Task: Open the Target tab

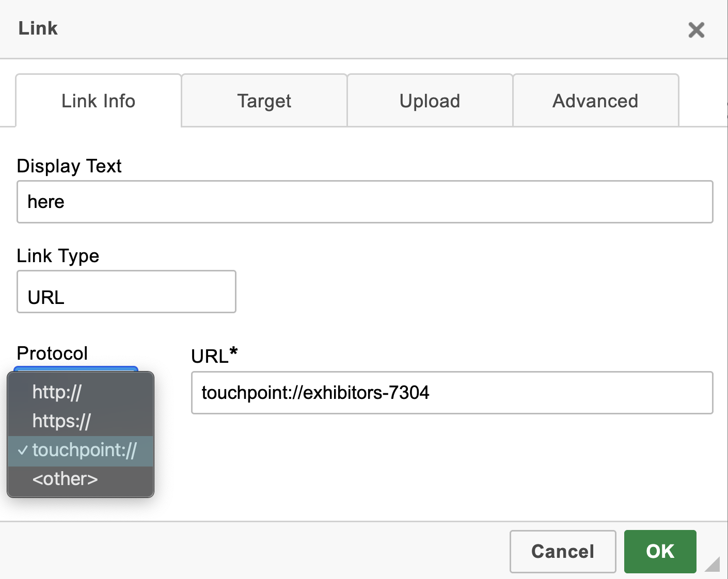Action: [x=264, y=101]
